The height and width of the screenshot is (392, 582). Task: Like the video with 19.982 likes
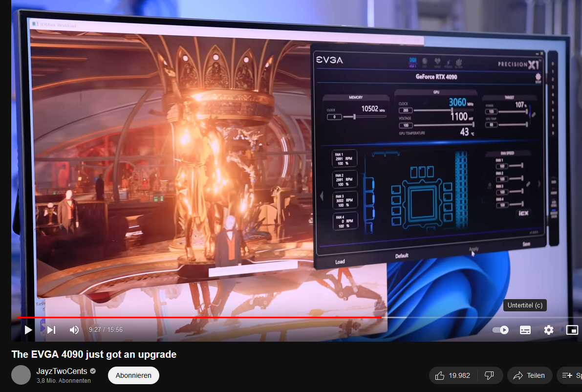click(453, 375)
